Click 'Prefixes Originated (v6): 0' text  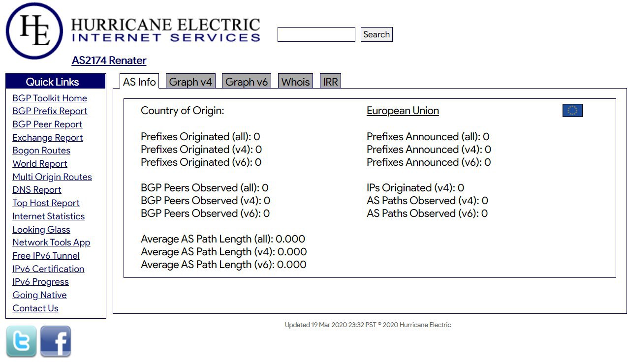(x=201, y=162)
